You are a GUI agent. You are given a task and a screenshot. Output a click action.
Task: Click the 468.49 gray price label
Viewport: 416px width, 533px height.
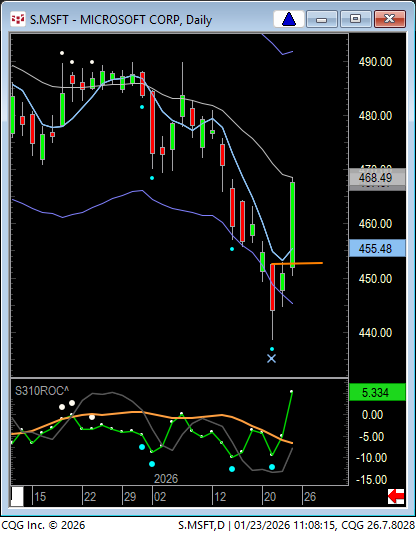377,178
